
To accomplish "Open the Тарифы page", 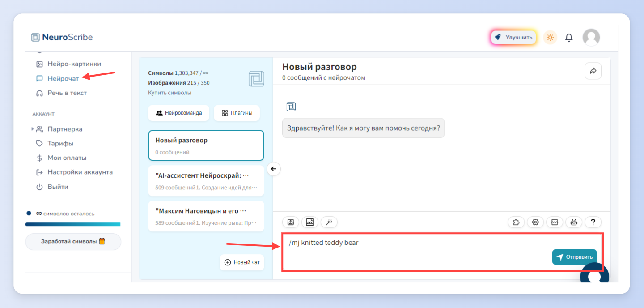I will click(x=55, y=144).
